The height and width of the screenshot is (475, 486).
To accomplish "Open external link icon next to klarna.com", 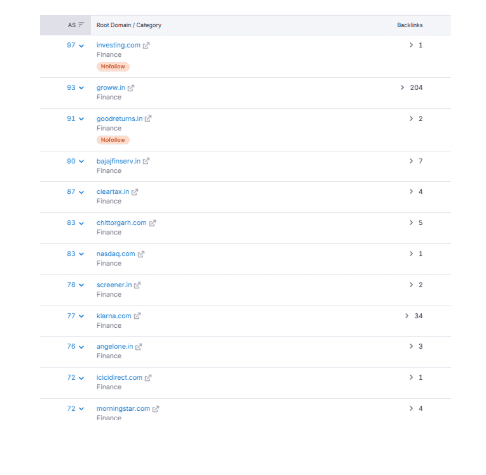I will click(137, 316).
